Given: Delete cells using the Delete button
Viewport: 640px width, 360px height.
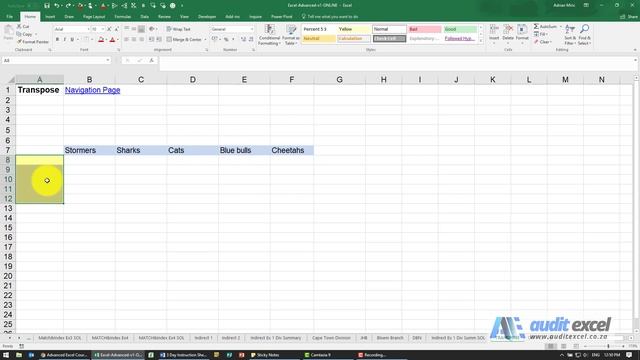Looking at the screenshot, I should click(x=508, y=34).
